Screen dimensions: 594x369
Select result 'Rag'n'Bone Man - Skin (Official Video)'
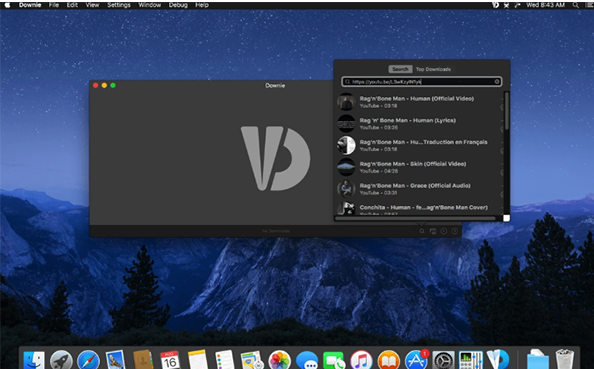pos(420,167)
